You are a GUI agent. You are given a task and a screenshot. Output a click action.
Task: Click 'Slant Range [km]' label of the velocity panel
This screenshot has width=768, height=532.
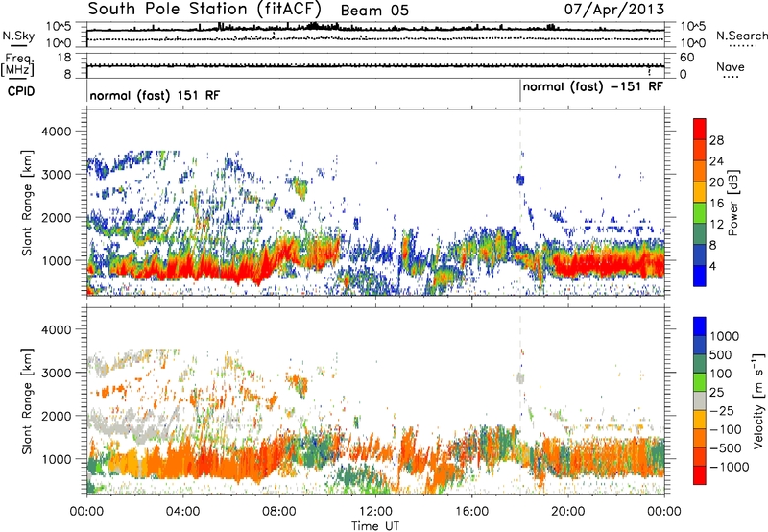coord(27,400)
